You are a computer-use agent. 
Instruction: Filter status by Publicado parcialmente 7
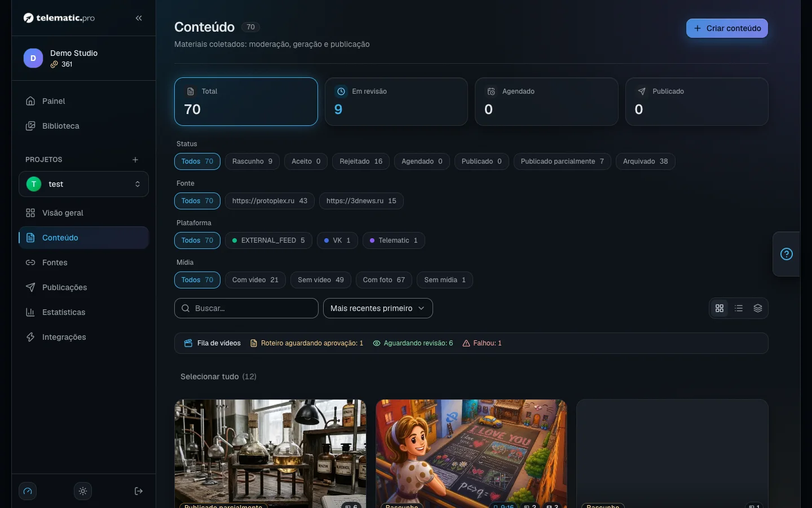562,161
